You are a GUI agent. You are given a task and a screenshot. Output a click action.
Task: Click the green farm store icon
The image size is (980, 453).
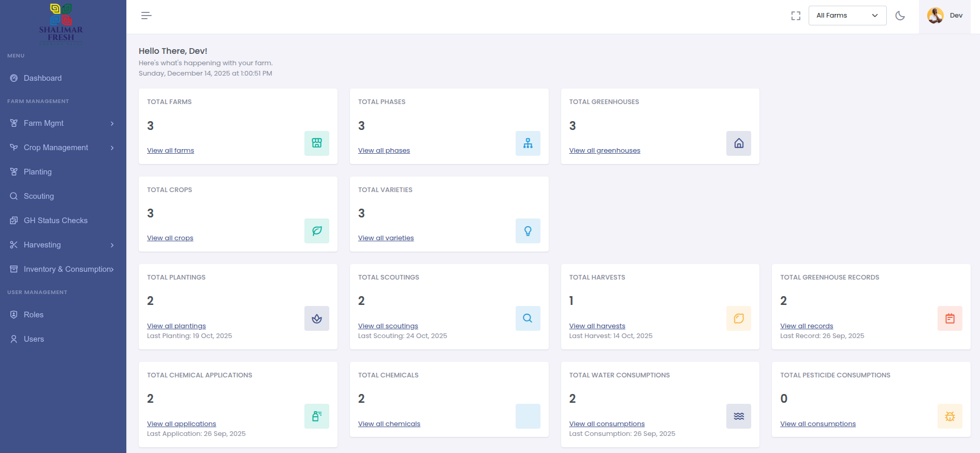(x=317, y=143)
